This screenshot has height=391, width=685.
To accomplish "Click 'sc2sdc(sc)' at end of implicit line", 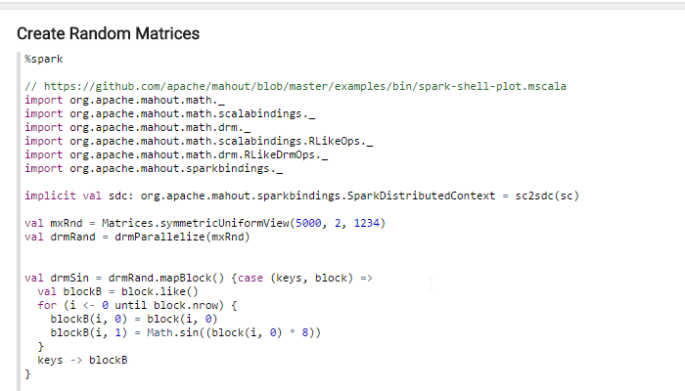I will point(547,196).
